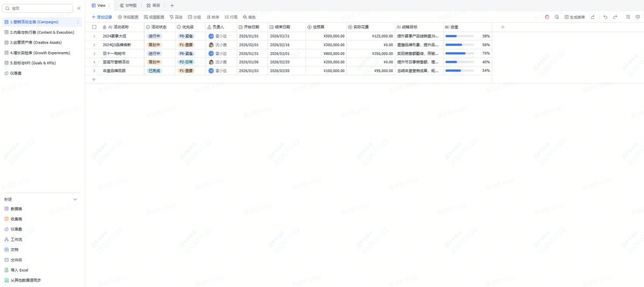Switch to the 画册 gallery tab

[x=153, y=5]
